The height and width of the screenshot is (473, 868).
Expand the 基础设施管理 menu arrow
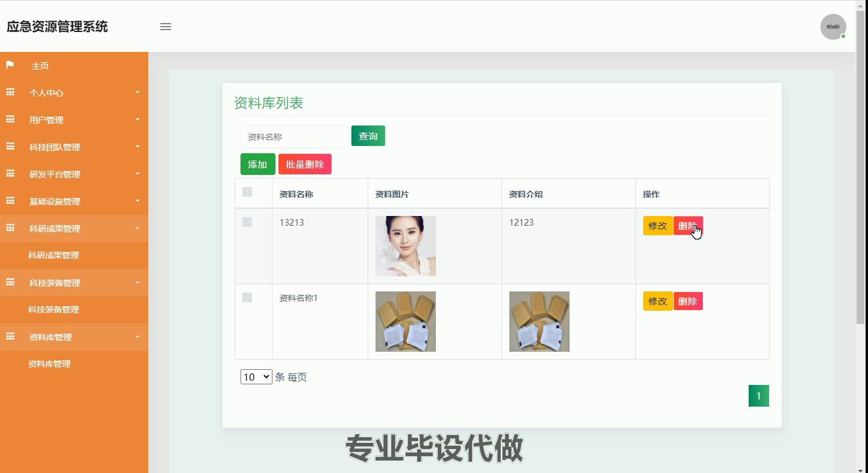coord(137,201)
